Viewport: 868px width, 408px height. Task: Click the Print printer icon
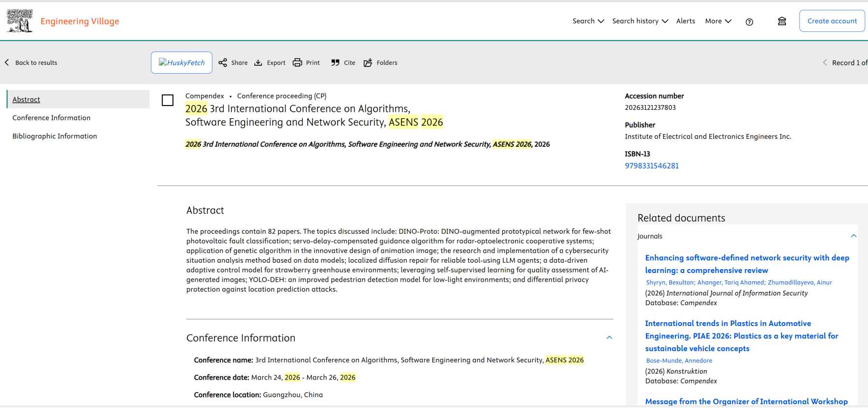point(297,62)
